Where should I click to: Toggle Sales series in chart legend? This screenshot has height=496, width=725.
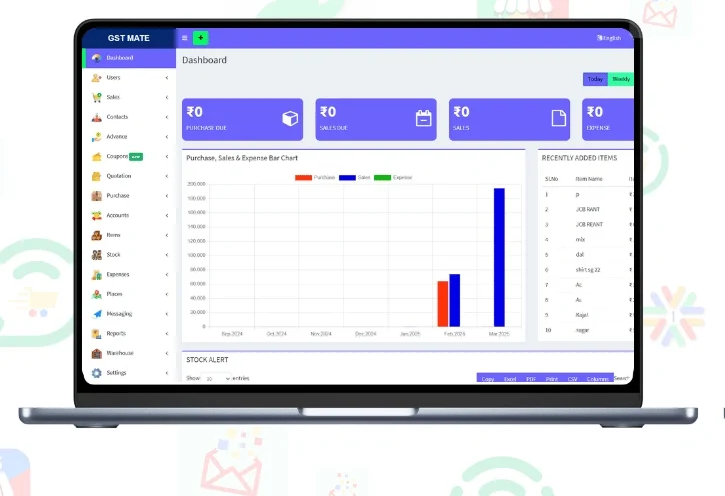(x=355, y=177)
